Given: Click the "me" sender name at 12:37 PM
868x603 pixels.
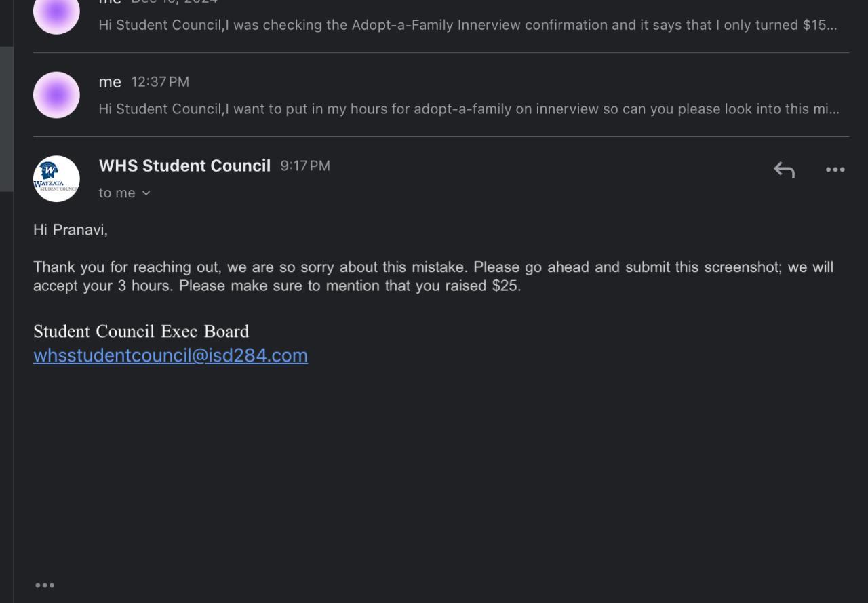Looking at the screenshot, I should tap(110, 82).
